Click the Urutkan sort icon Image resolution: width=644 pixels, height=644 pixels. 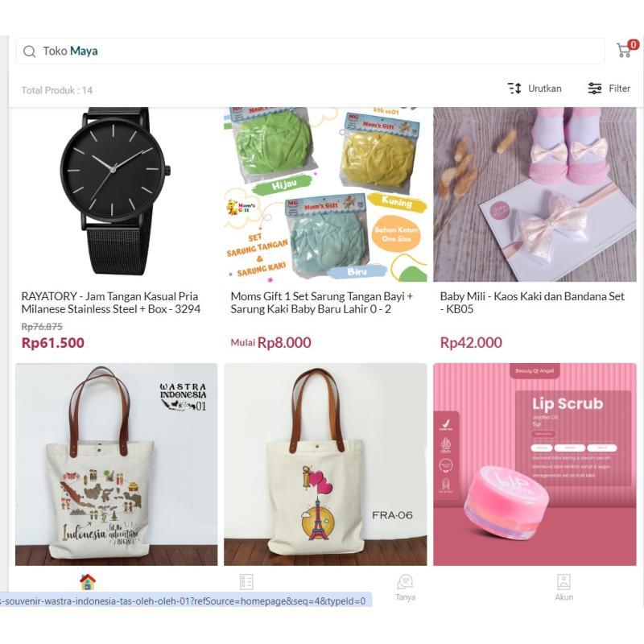(514, 89)
